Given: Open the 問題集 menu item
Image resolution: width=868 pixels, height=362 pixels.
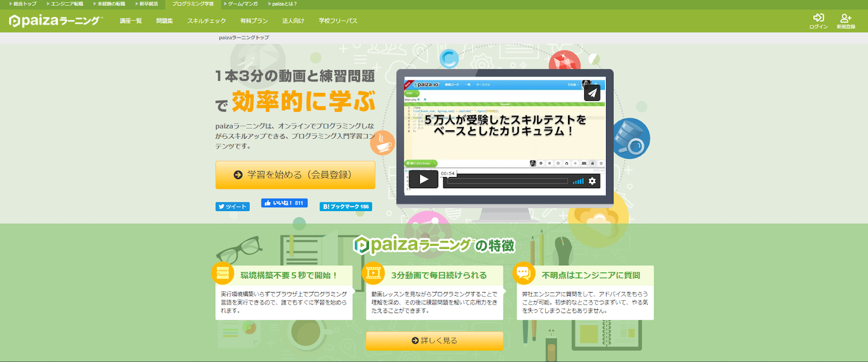Looking at the screenshot, I should [164, 21].
